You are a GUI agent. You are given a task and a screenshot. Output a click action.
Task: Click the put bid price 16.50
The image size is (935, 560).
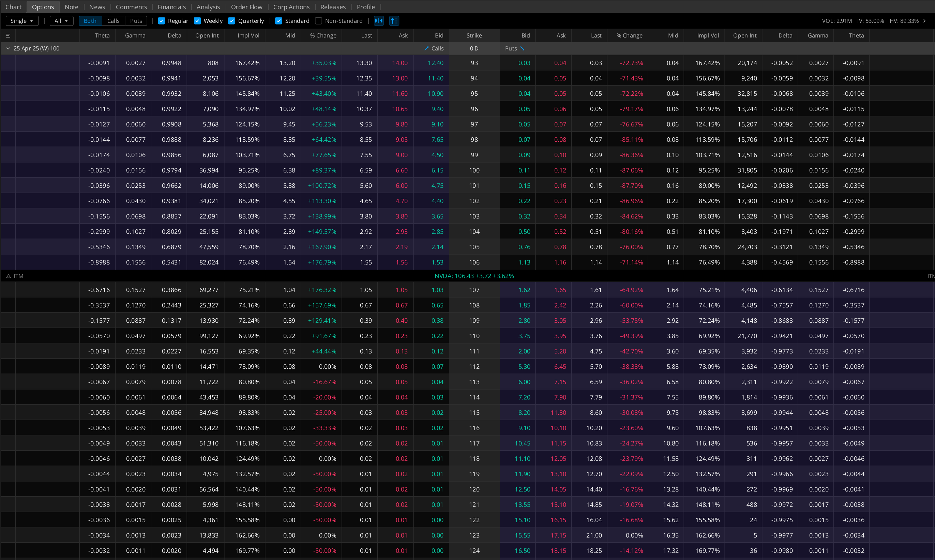tap(523, 550)
